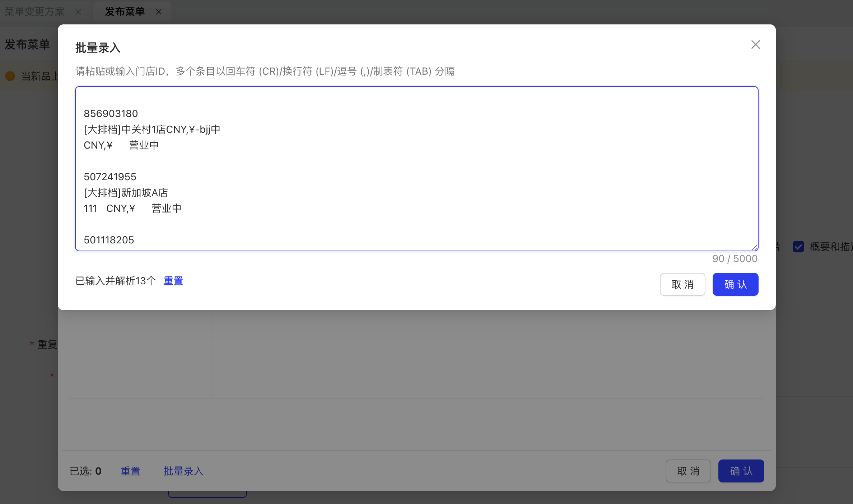Click the orange warning icon beside 当新品上
The width and height of the screenshot is (853, 504).
point(10,76)
